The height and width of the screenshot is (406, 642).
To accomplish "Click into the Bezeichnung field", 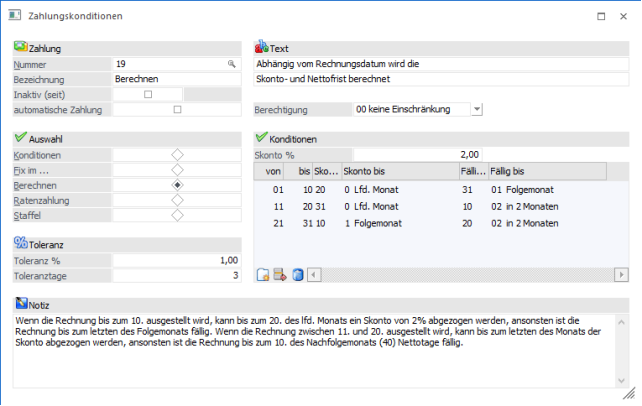I will tap(175, 78).
